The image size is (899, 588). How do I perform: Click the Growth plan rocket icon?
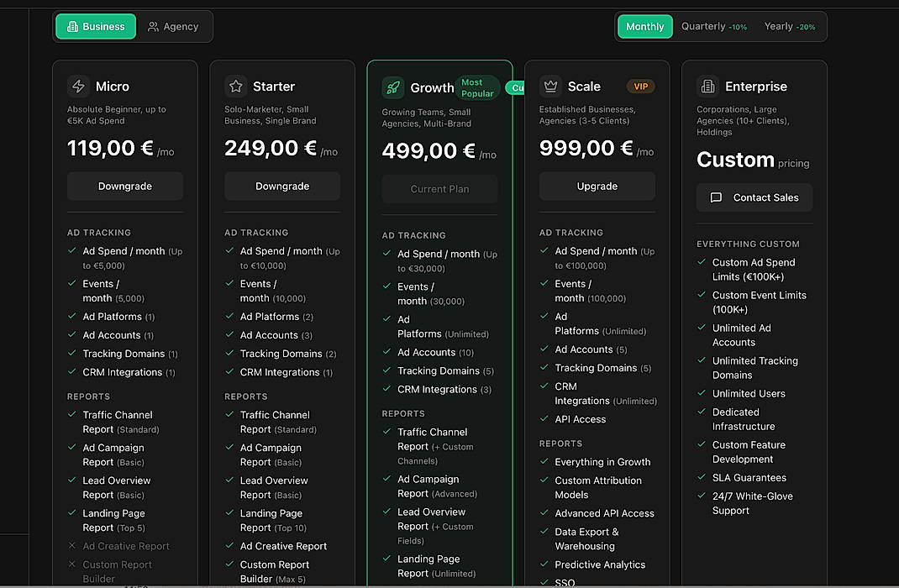click(x=393, y=87)
